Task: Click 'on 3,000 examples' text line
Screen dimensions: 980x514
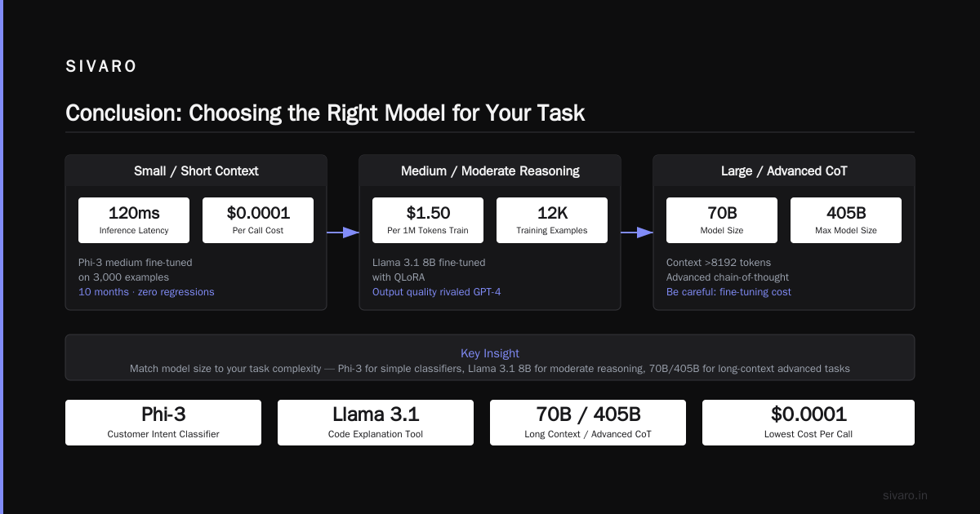Action: click(123, 277)
